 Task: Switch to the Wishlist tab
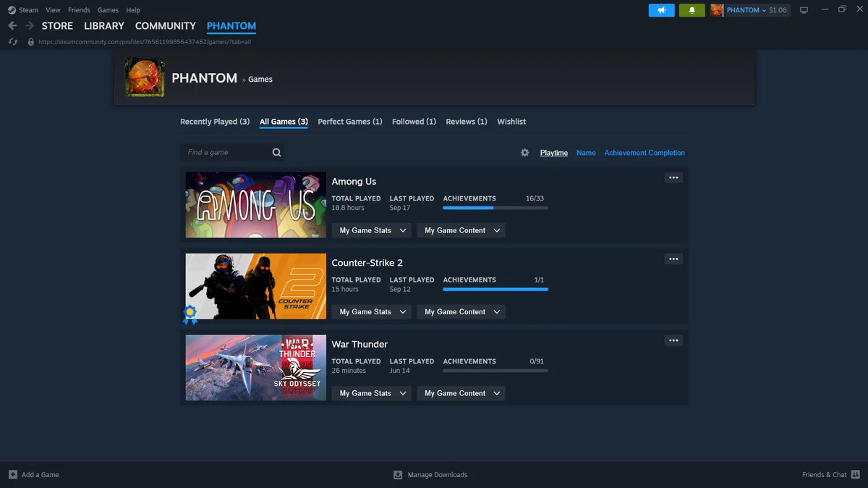[x=511, y=122]
